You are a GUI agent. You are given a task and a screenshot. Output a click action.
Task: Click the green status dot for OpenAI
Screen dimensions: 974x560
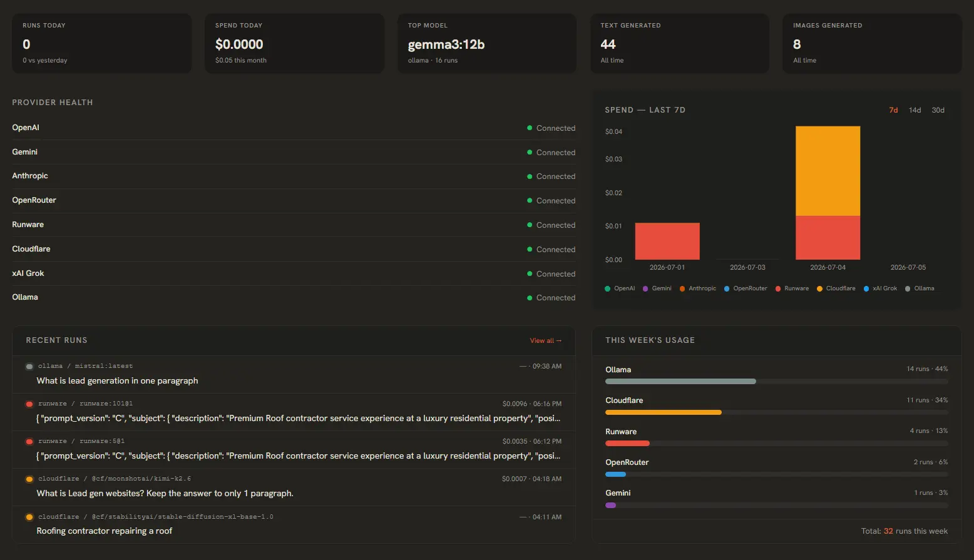tap(530, 128)
